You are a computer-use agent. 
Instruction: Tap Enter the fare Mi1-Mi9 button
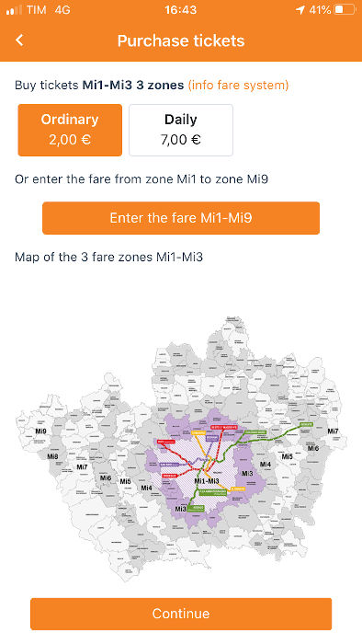click(181, 218)
